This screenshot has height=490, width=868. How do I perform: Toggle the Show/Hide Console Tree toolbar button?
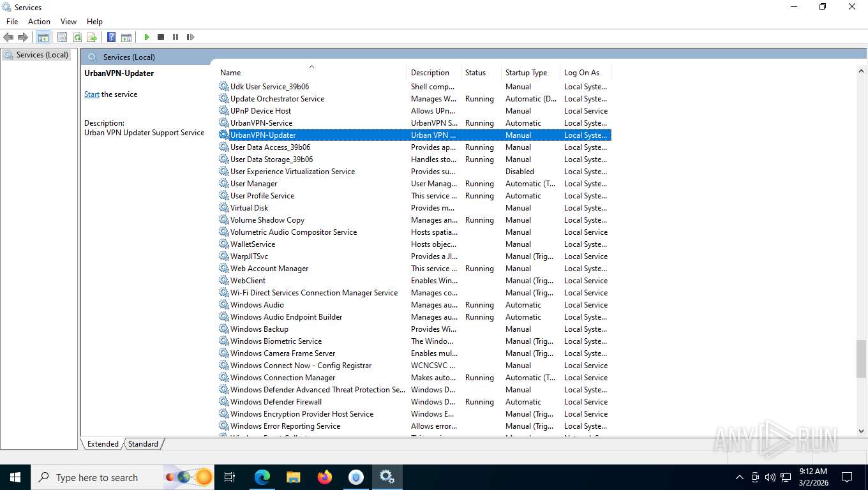point(43,37)
